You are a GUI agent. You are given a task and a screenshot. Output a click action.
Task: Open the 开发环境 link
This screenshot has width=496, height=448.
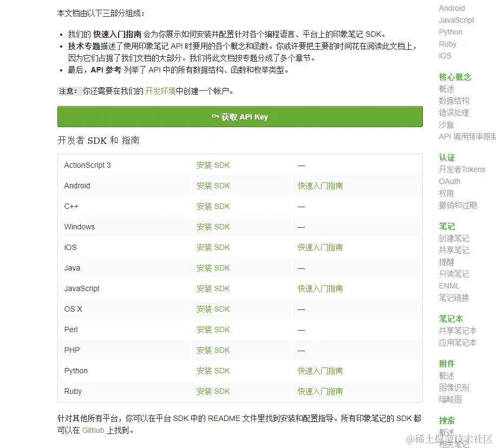161,91
